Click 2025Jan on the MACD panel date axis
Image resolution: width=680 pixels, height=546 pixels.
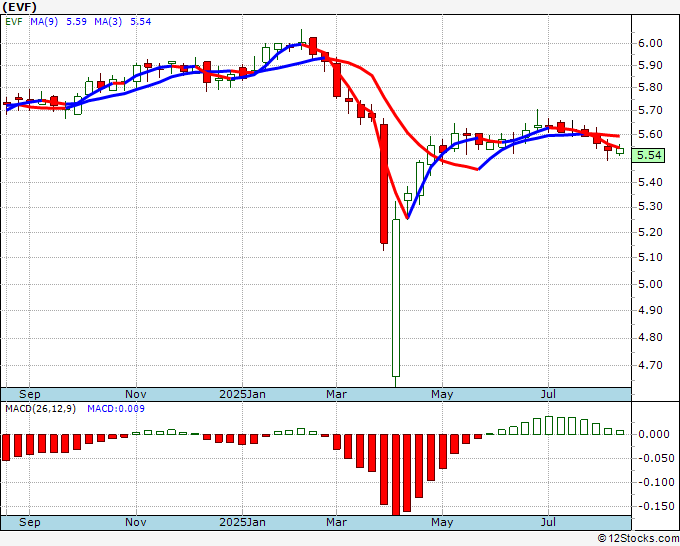[x=242, y=522]
